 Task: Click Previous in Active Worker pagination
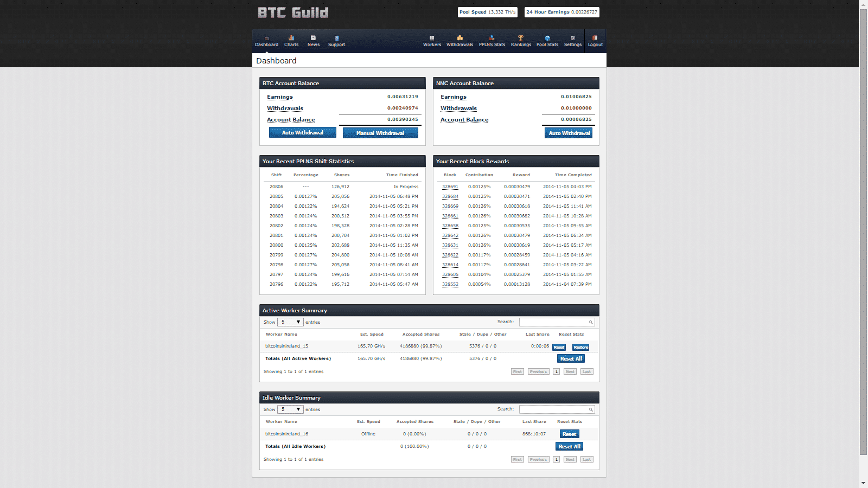(x=539, y=371)
